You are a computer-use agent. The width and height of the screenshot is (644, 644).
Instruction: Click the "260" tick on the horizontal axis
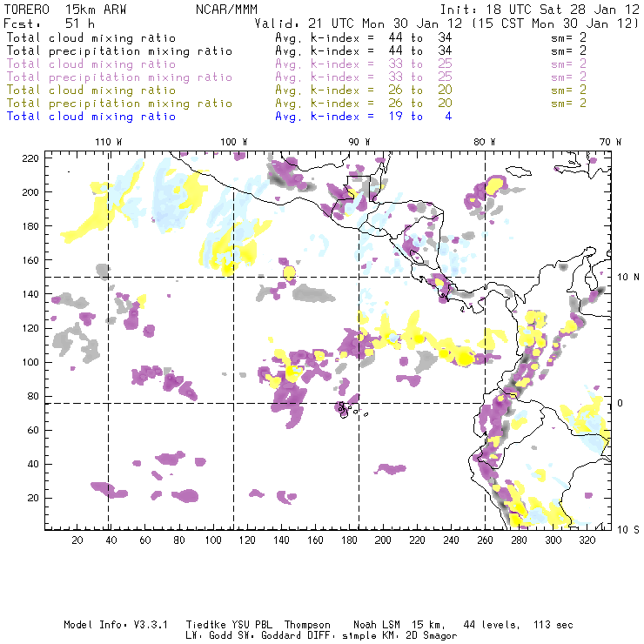(485, 540)
